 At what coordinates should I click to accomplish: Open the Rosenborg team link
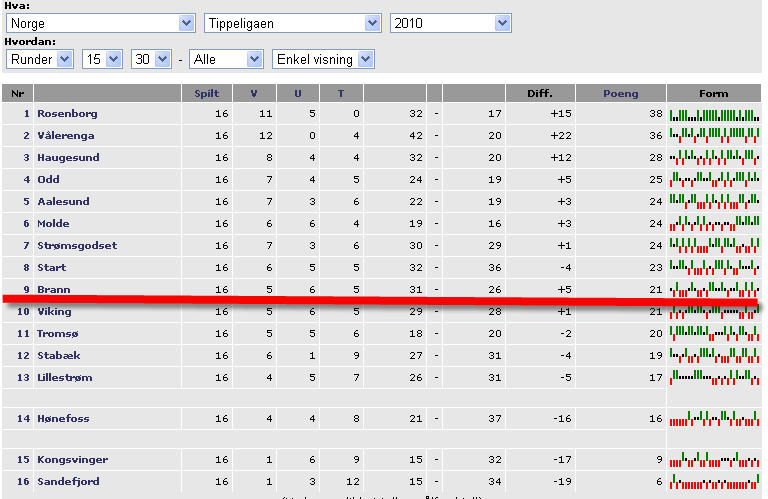[68, 114]
